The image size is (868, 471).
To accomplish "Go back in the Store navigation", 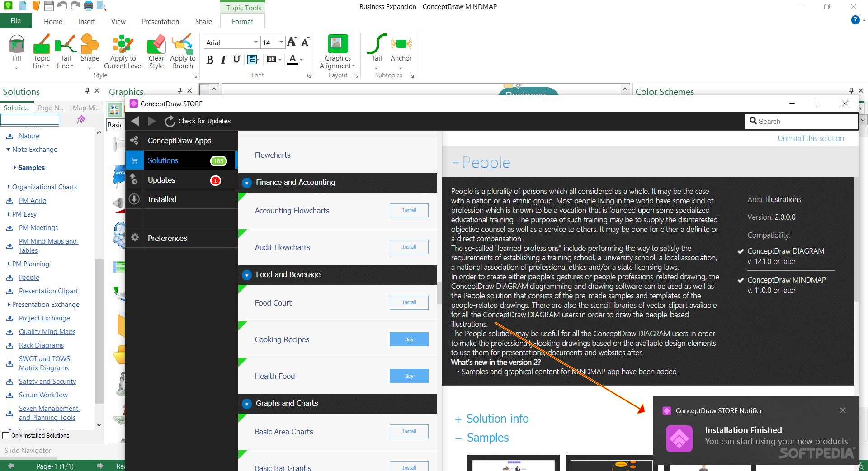I will point(135,121).
